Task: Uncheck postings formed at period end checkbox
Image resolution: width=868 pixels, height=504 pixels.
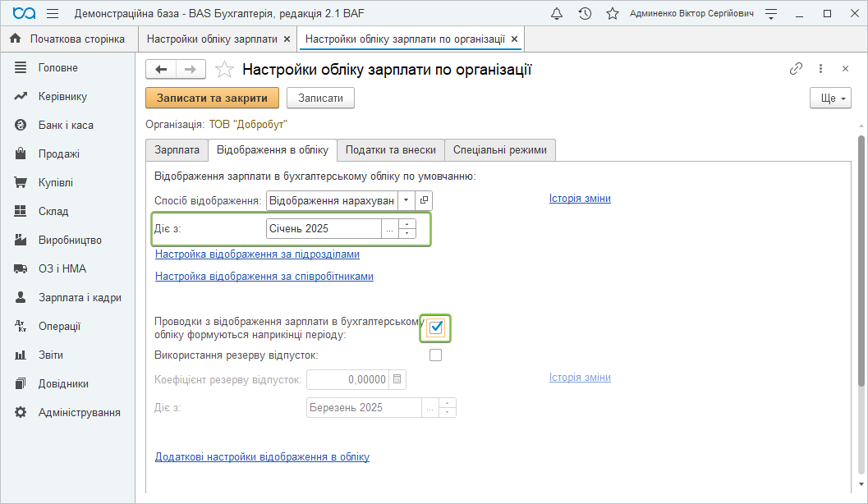Action: (436, 328)
